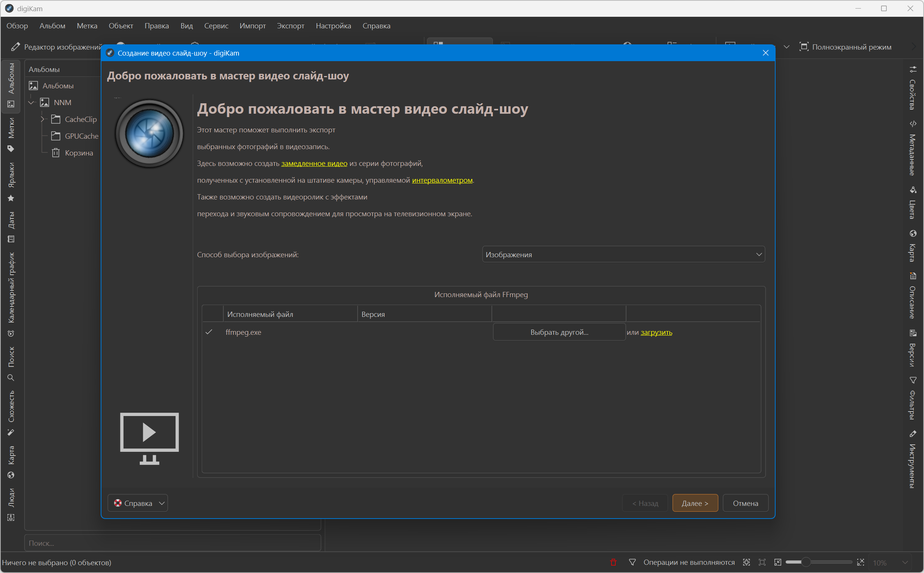Viewport: 924px width, 573px height.
Task: Click the загрузить download link
Action: (x=656, y=333)
